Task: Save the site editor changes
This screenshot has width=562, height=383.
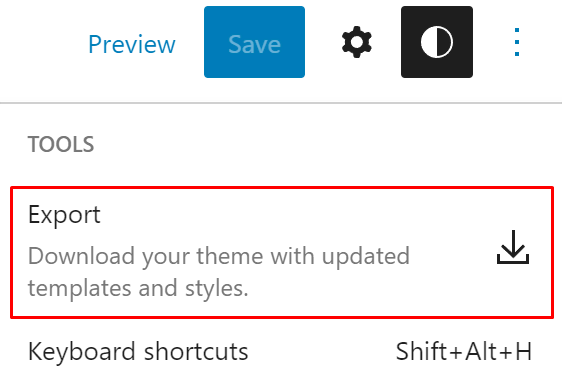Action: point(254,42)
